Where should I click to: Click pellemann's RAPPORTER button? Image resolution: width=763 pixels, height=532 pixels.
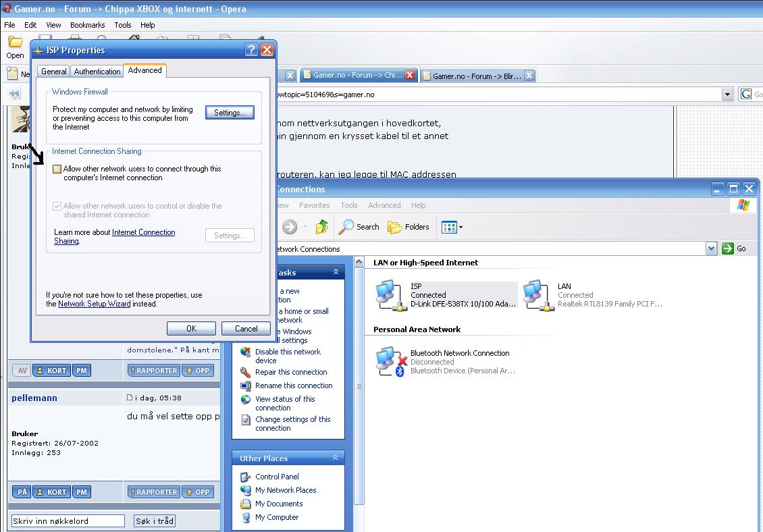click(154, 492)
